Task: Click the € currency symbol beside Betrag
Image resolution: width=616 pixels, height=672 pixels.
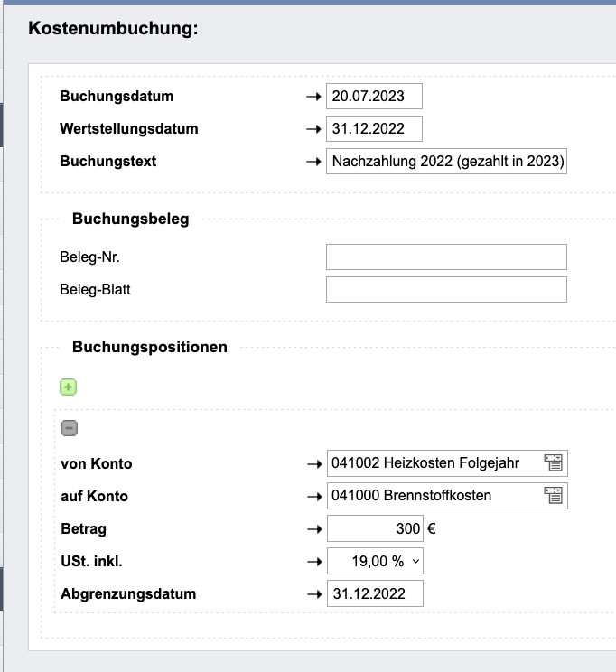Action: (432, 529)
